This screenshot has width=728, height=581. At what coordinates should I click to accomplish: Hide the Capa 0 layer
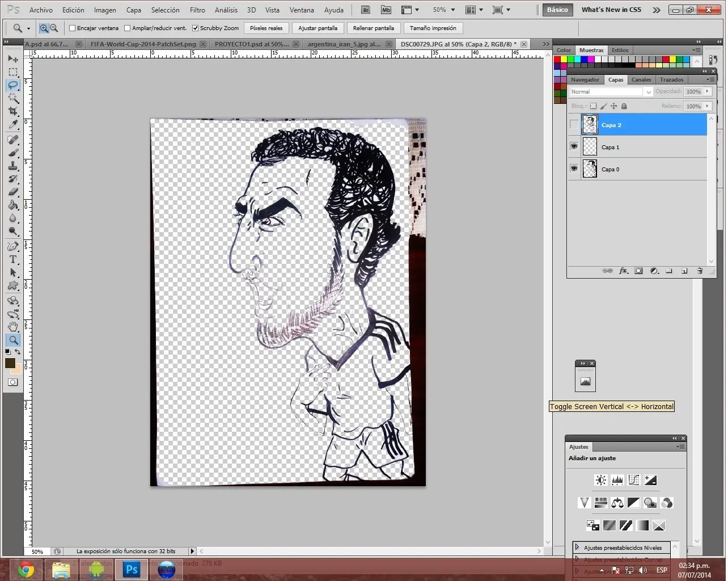point(574,169)
